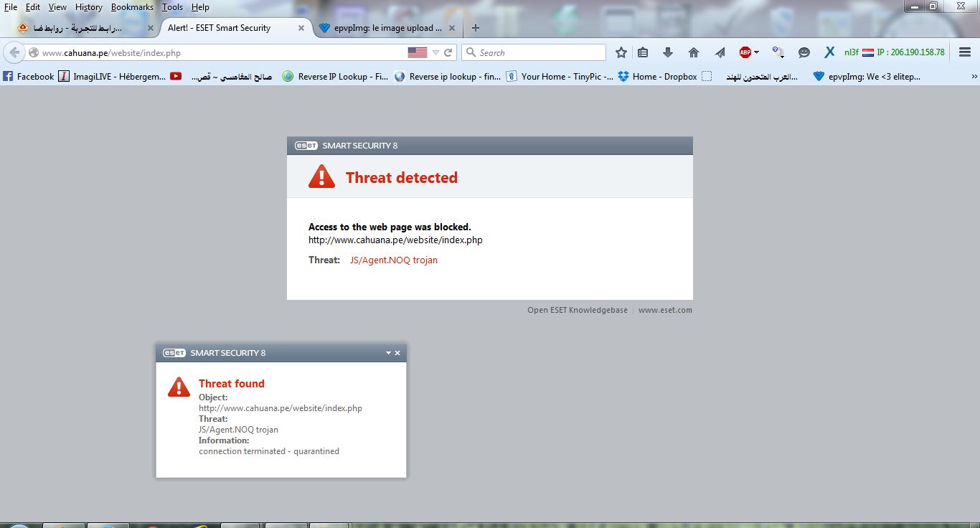Image resolution: width=980 pixels, height=528 pixels.
Task: Switch to the epvpImg: le image upload tab
Action: (387, 28)
